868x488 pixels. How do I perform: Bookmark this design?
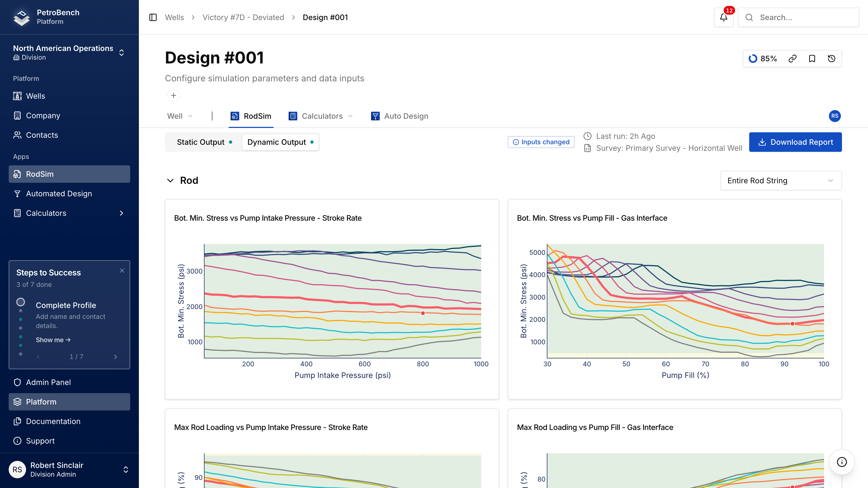812,59
